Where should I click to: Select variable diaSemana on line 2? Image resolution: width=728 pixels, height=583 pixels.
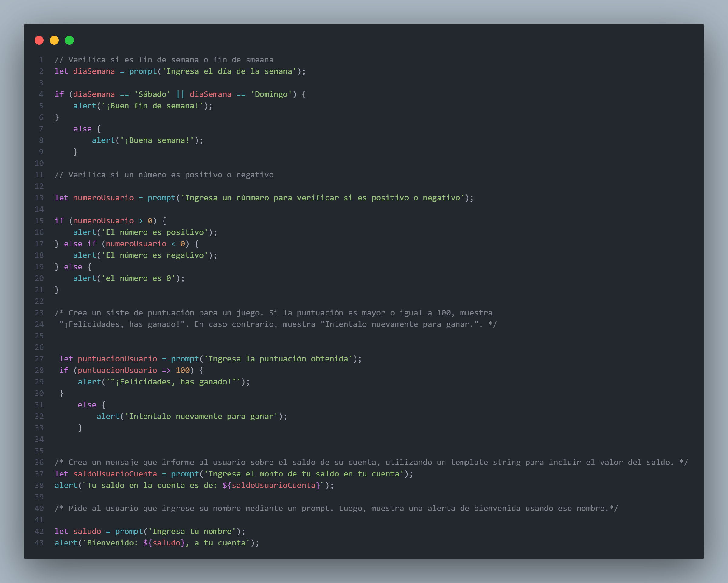coord(94,71)
